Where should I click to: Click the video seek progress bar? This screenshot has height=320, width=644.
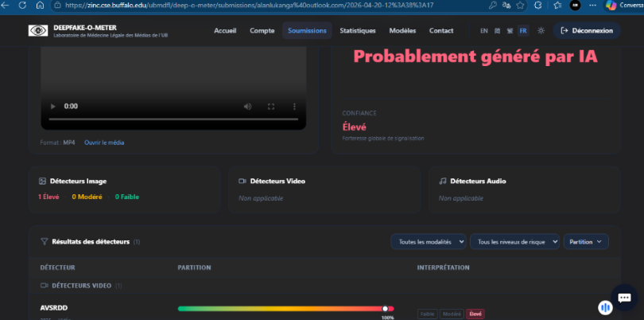(x=173, y=119)
